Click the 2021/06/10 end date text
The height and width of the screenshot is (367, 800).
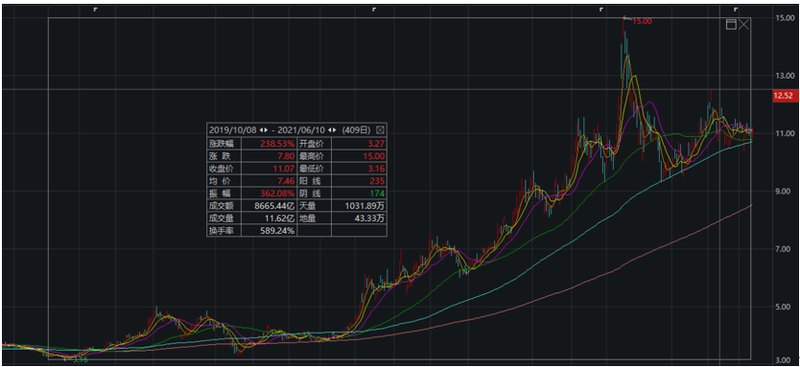300,130
